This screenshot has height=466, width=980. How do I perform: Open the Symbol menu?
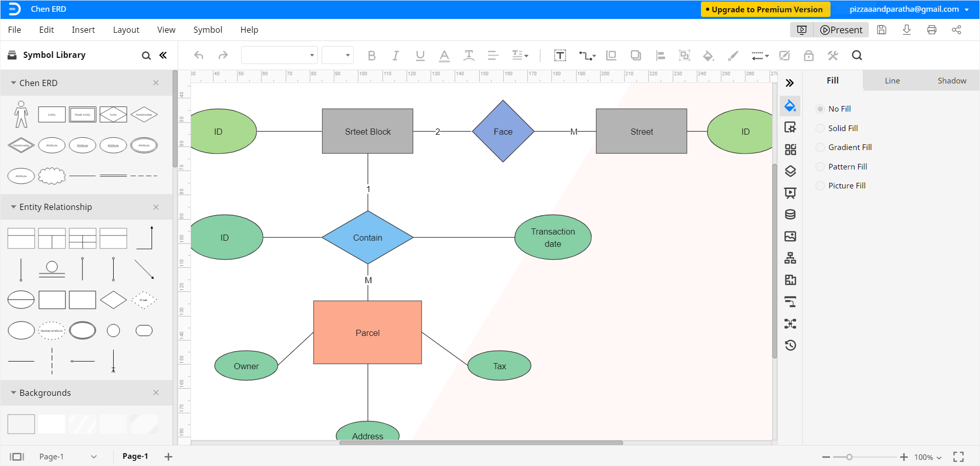(207, 30)
